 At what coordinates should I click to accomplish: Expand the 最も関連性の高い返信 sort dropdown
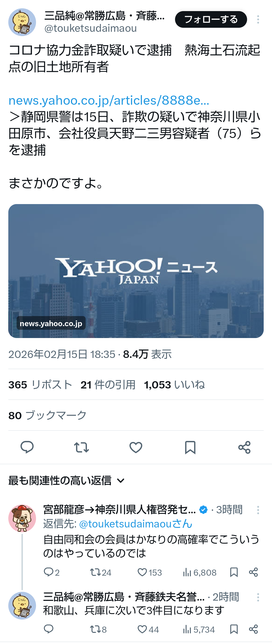pyautogui.click(x=66, y=481)
